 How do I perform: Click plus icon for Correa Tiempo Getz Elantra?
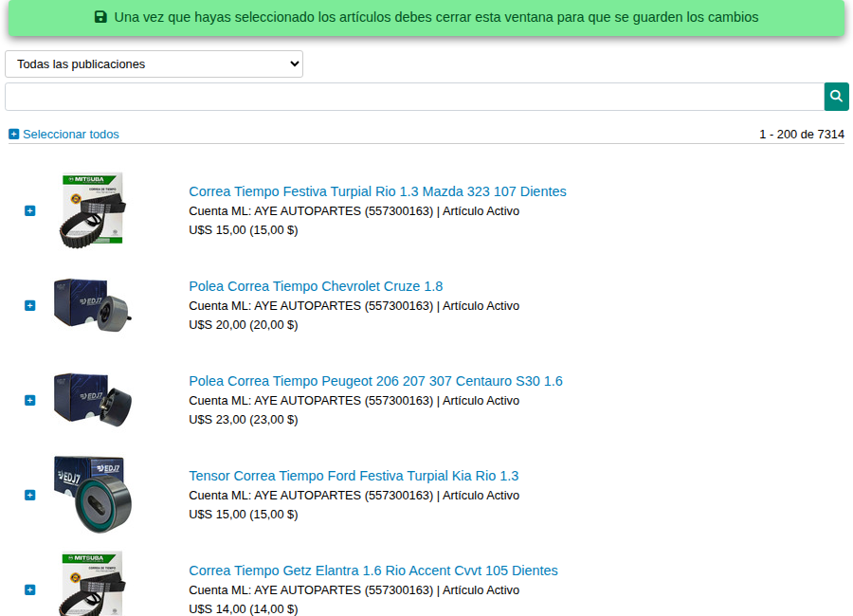tap(30, 589)
